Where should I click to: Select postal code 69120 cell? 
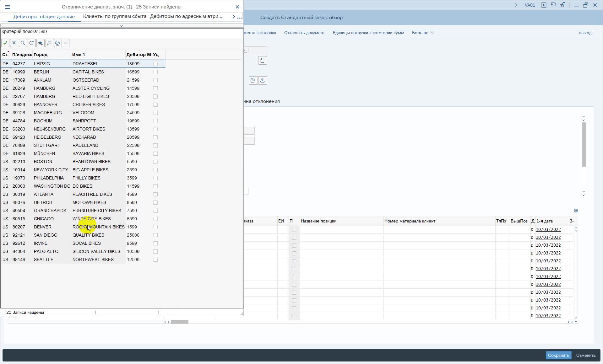(19, 137)
